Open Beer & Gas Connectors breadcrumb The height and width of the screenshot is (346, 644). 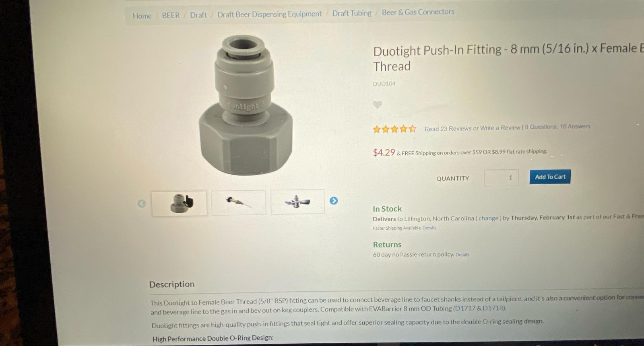[x=418, y=12]
